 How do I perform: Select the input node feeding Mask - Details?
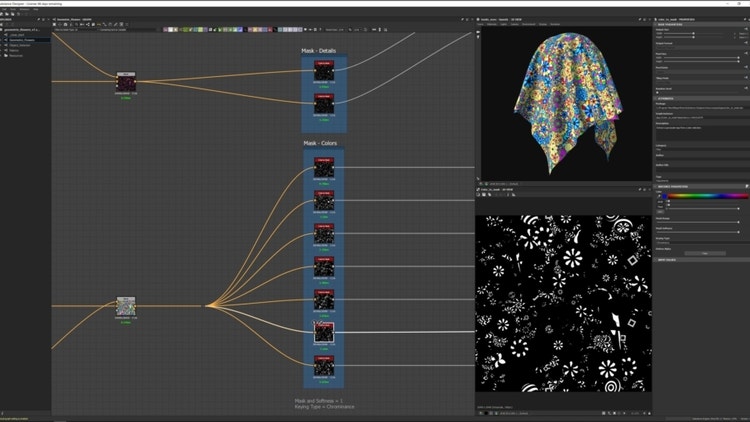[126, 81]
